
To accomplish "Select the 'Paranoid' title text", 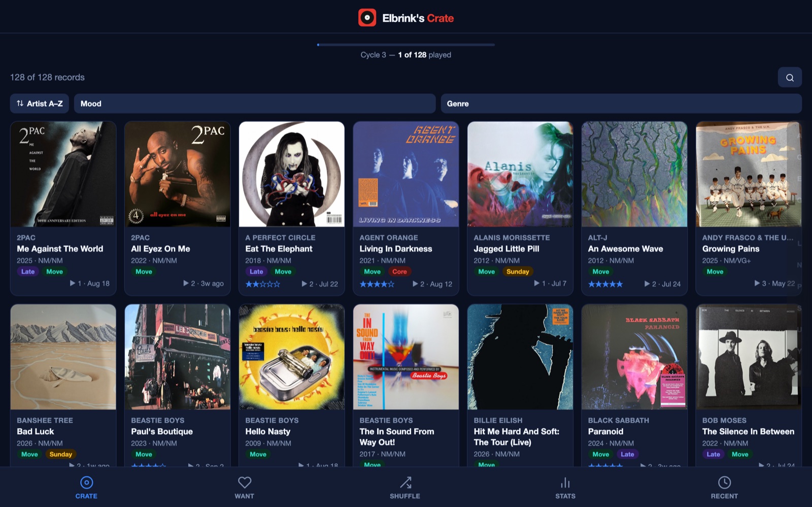I will coord(605,431).
